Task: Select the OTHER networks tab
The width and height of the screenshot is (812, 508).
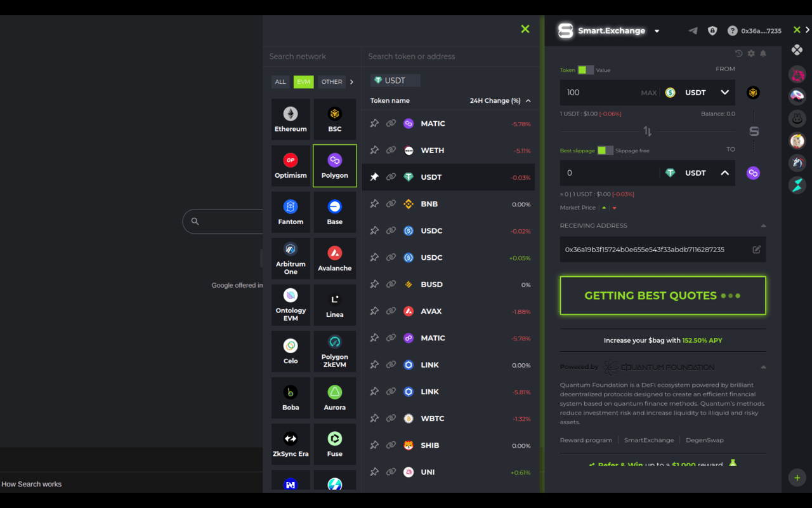Action: [x=331, y=81]
